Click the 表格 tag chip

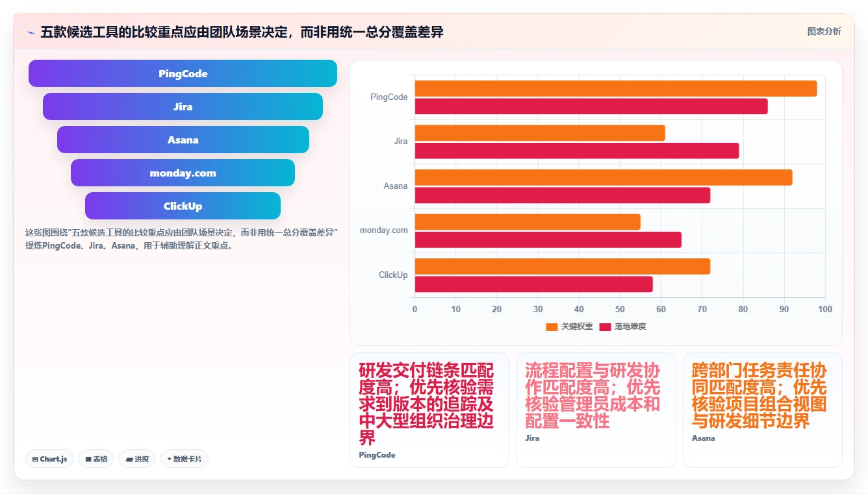click(96, 459)
